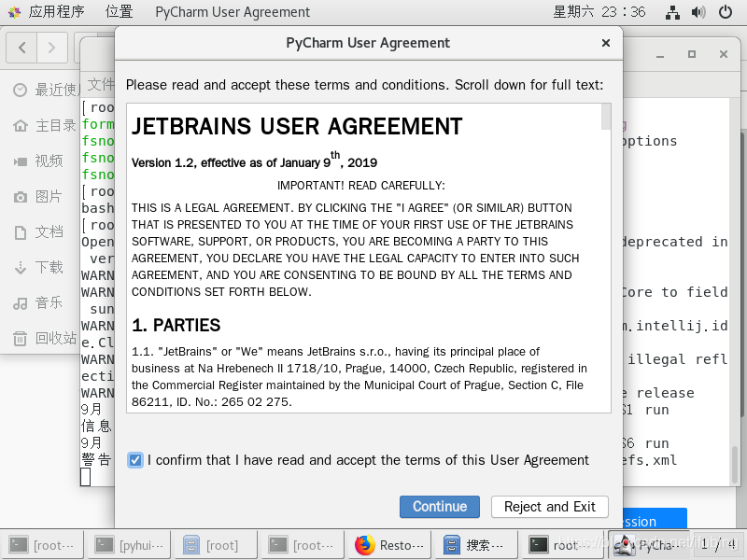The height and width of the screenshot is (560, 747).
Task: Open 音乐 folder in sidebar
Action: 49,302
